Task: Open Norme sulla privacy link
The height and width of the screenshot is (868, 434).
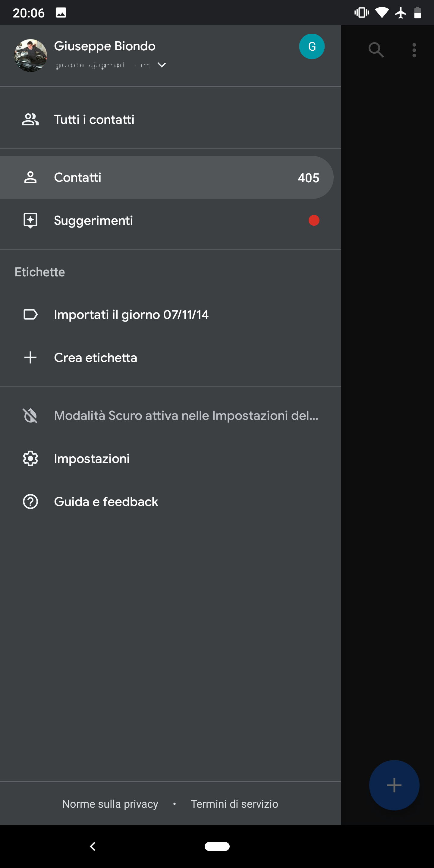Action: click(x=110, y=804)
